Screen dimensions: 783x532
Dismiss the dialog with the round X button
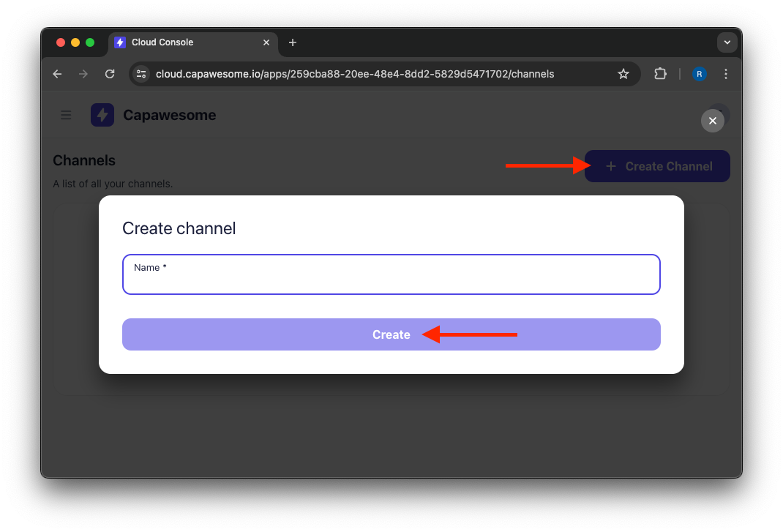coord(713,121)
